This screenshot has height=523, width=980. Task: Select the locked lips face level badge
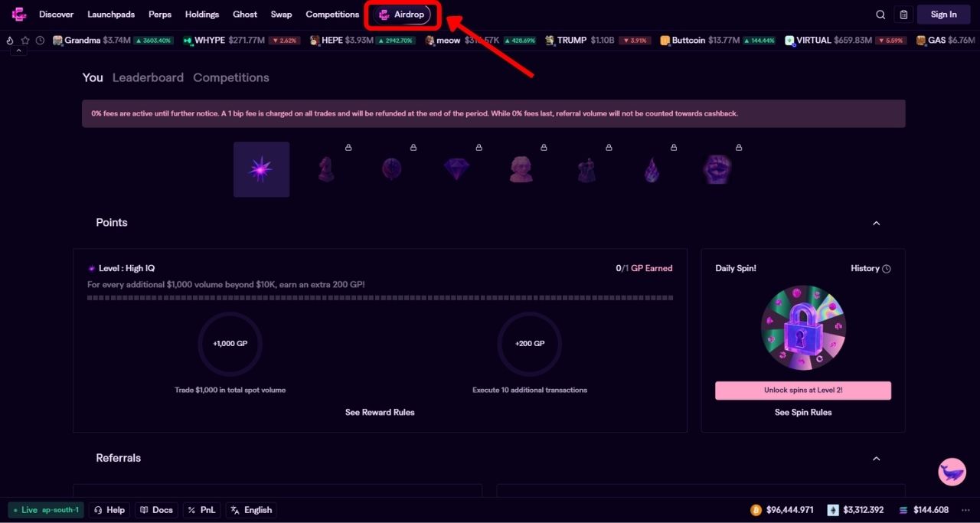(x=717, y=169)
